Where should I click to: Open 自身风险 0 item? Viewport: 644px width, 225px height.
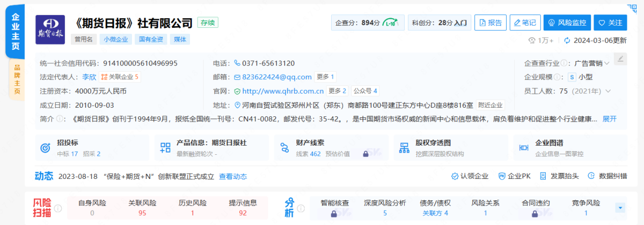point(92,208)
